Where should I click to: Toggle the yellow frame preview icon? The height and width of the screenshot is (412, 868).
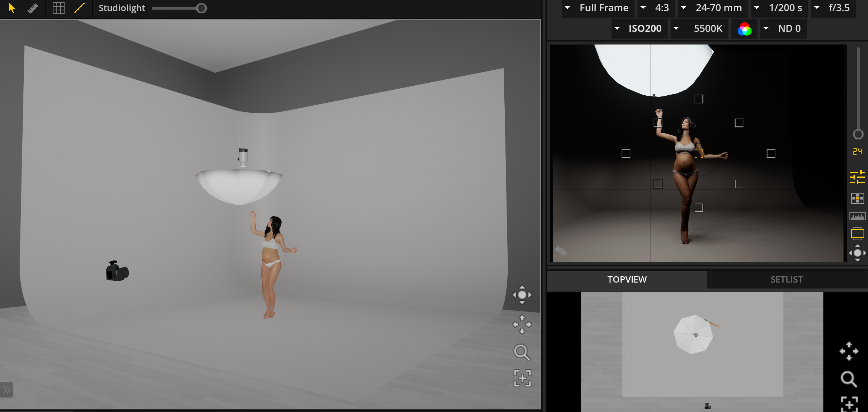tap(857, 234)
